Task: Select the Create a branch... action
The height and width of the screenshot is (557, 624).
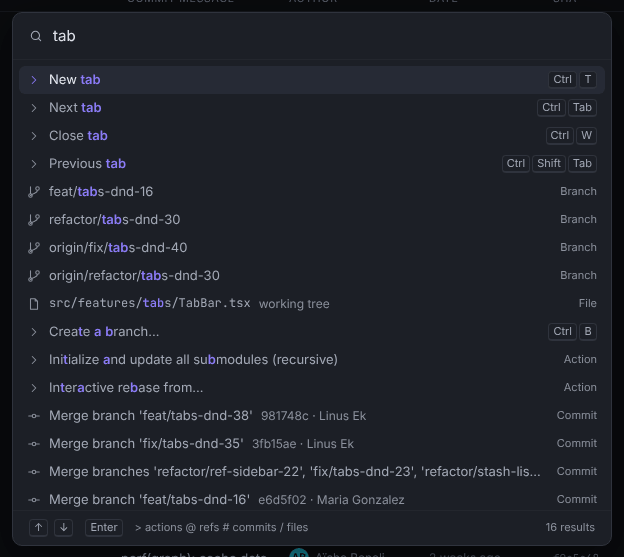Action: pyautogui.click(x=312, y=331)
